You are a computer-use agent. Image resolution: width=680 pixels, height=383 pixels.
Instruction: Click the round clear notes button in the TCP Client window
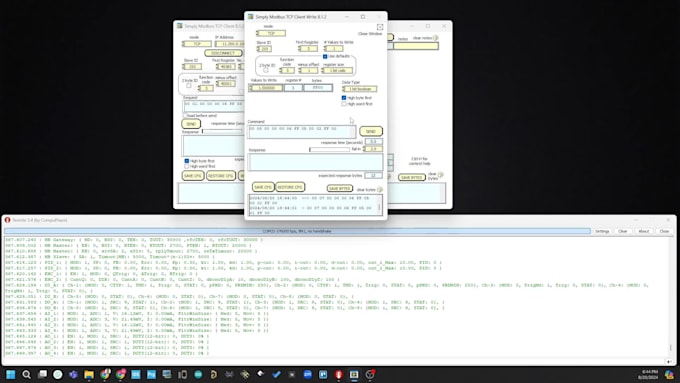[x=435, y=38]
